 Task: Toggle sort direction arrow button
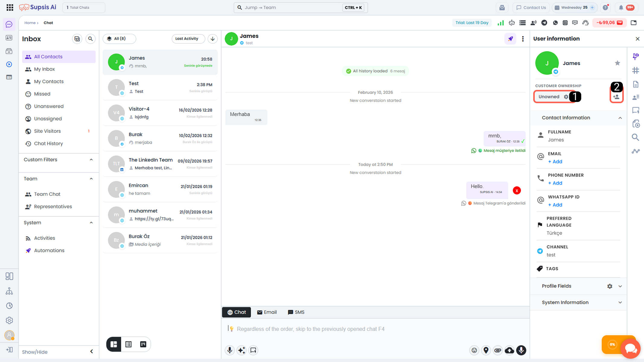pos(213,39)
